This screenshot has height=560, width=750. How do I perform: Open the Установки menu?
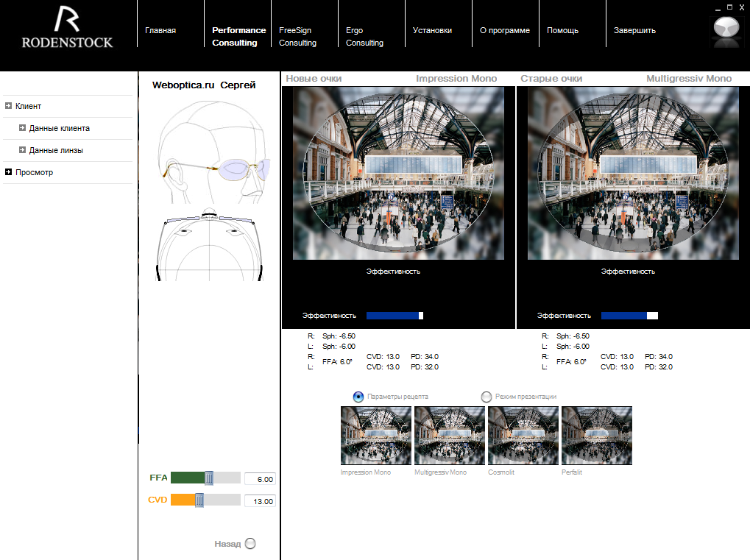(x=432, y=30)
